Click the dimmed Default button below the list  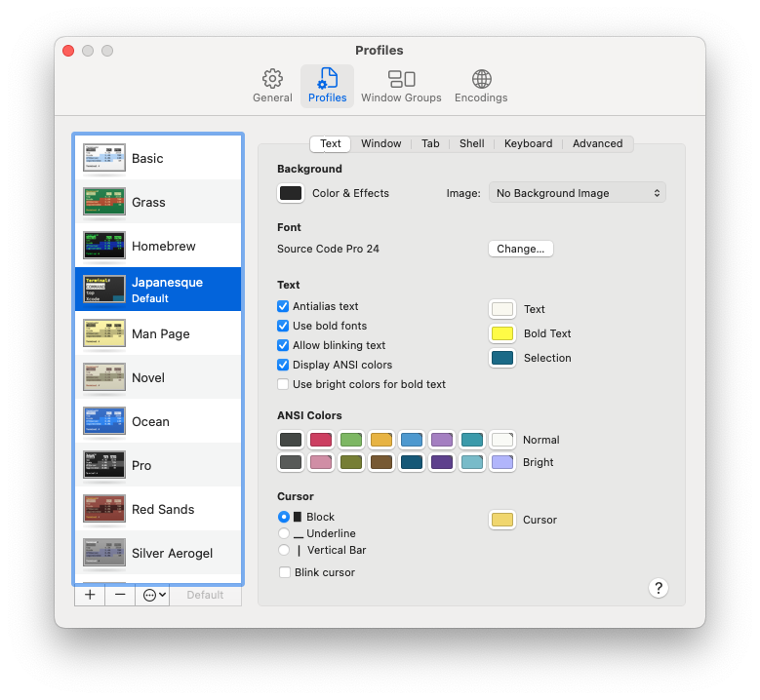(x=206, y=595)
